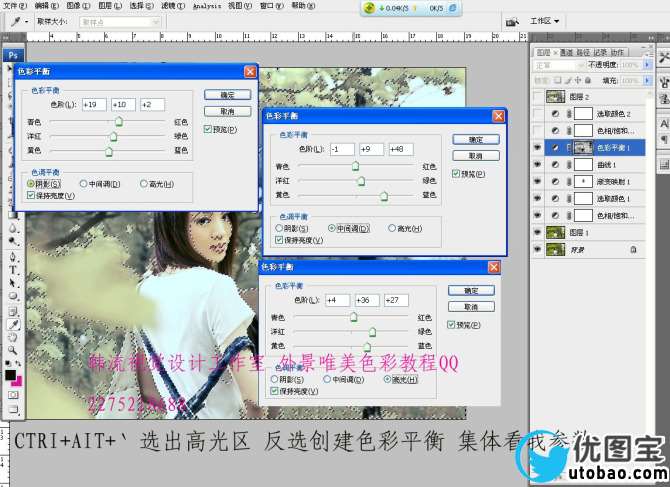Change screen mode from the toolbox bottom icon

click(13, 410)
